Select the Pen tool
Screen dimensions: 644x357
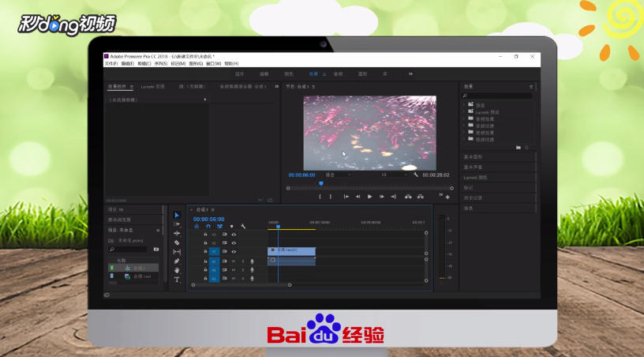point(177,261)
